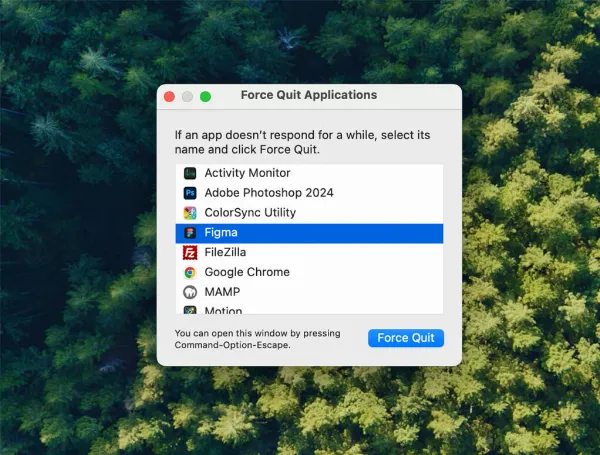Select Activity Monitor in the list

[309, 173]
